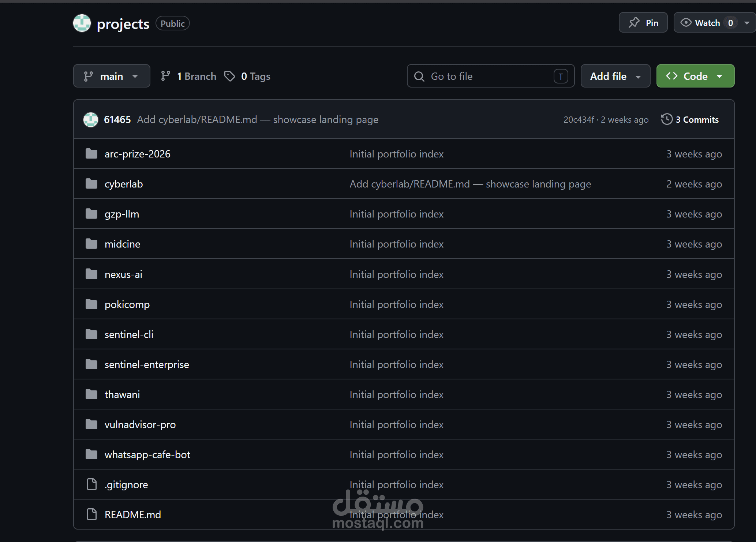Expand the Add file dropdown
This screenshot has height=542, width=756.
click(x=615, y=76)
